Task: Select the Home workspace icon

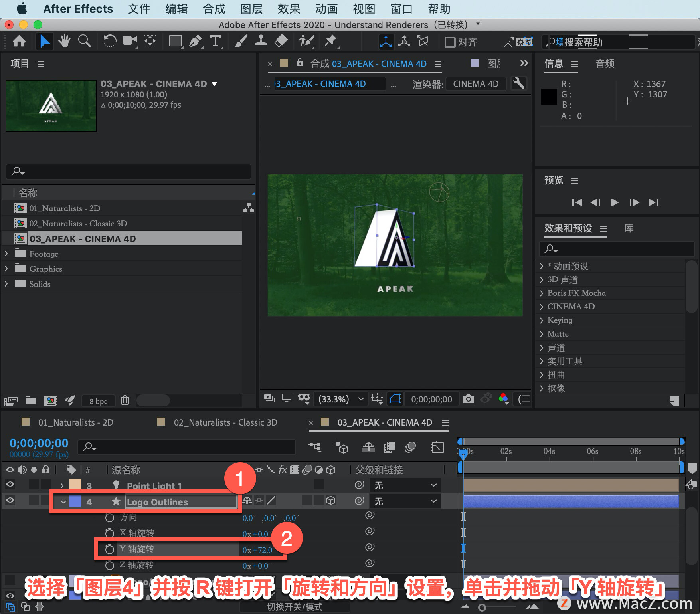Action: click(19, 41)
